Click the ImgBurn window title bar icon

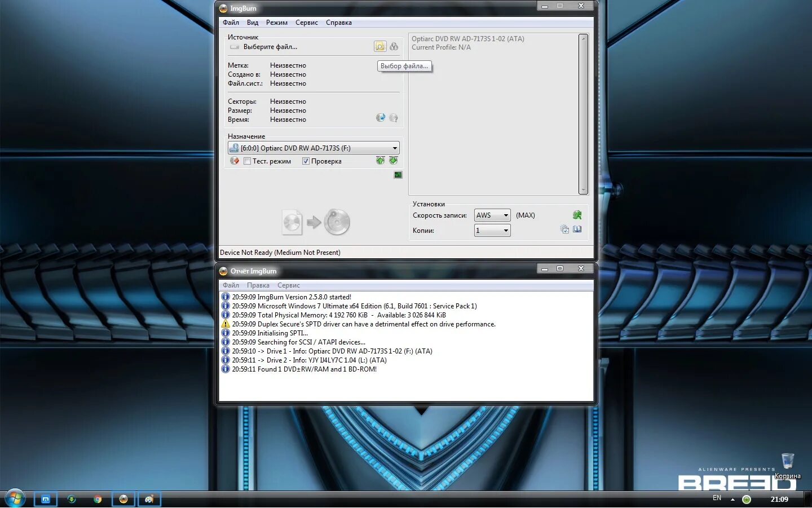click(223, 8)
